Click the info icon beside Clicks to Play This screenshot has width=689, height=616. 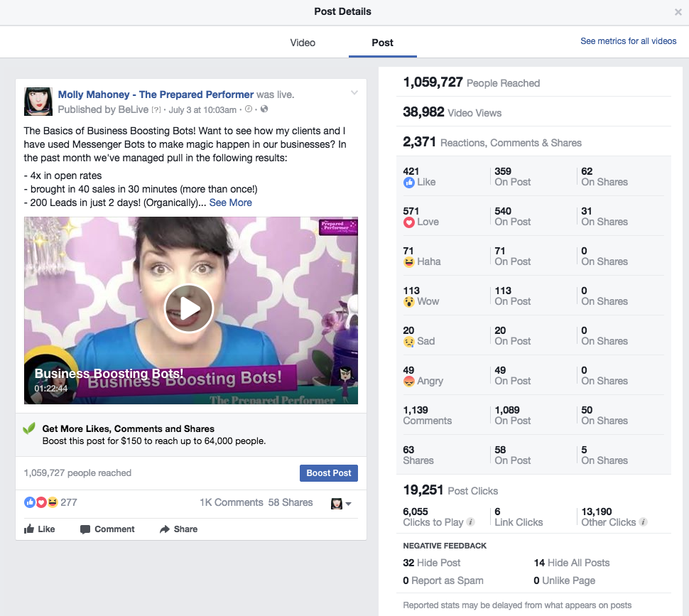pos(470,522)
